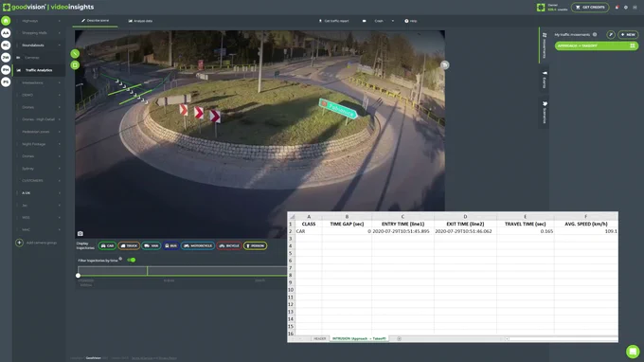The width and height of the screenshot is (644, 362).
Task: Click the GET CREDITS button
Action: click(x=590, y=7)
